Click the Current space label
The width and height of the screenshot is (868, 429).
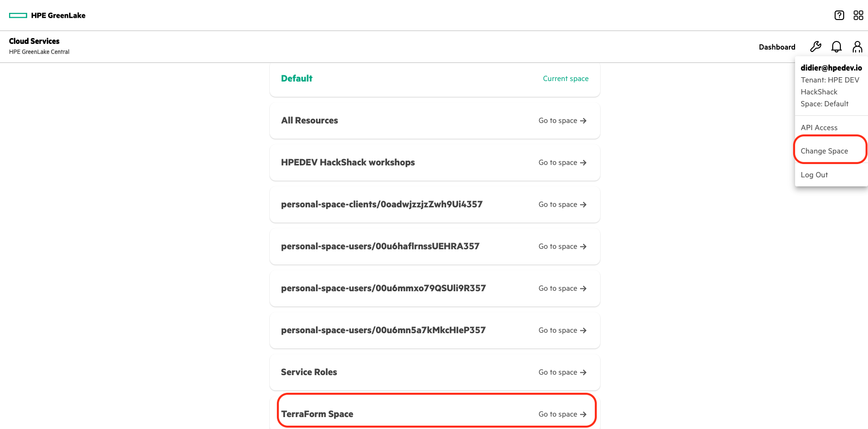pyautogui.click(x=566, y=79)
